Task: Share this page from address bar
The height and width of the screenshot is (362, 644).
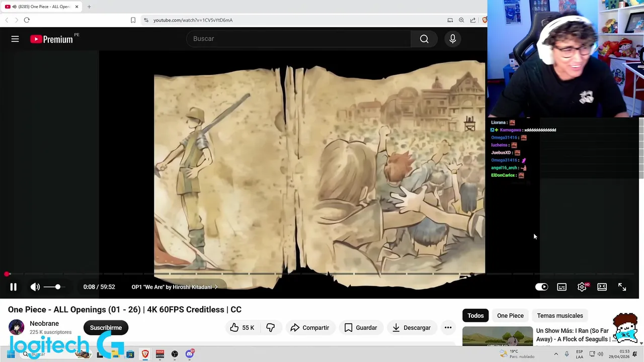Action: point(473,20)
